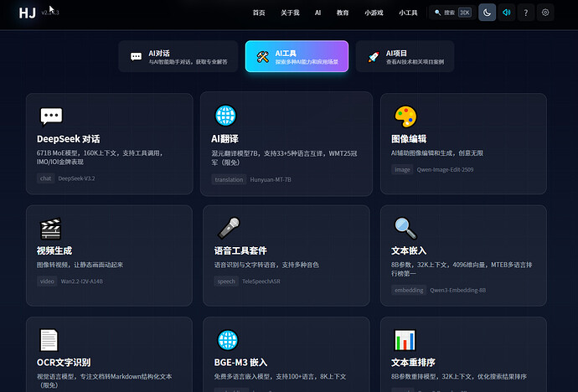Screen dimensions: 578x392
Task: Open settings with the gear icon
Action: click(546, 13)
